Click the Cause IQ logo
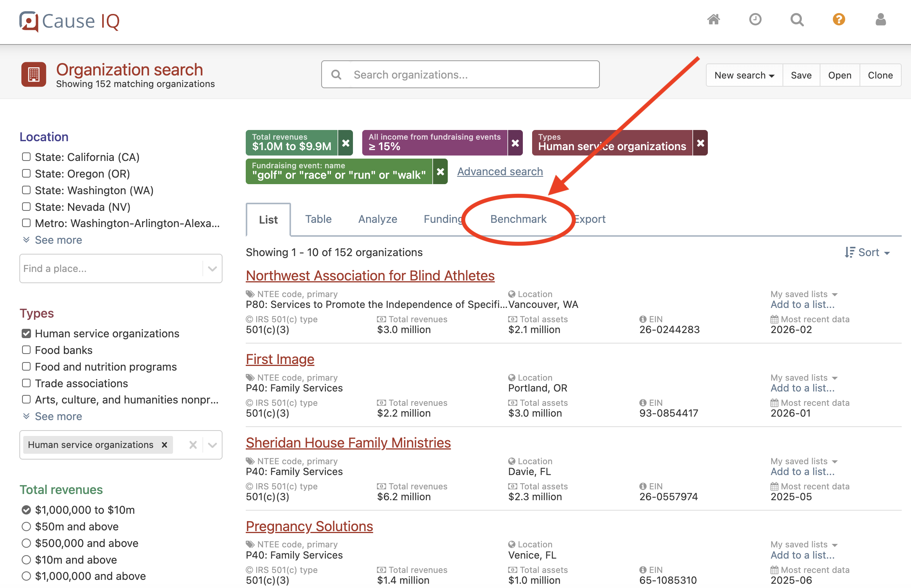Screen dimensions: 911x588 pos(70,21)
